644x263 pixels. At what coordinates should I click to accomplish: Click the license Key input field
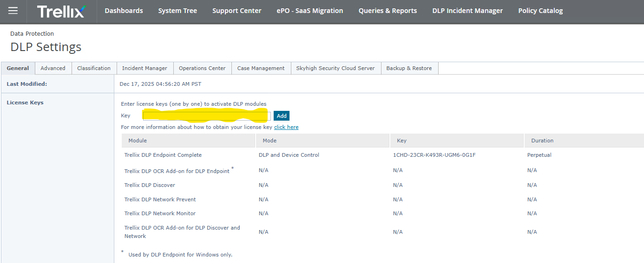coord(206,115)
